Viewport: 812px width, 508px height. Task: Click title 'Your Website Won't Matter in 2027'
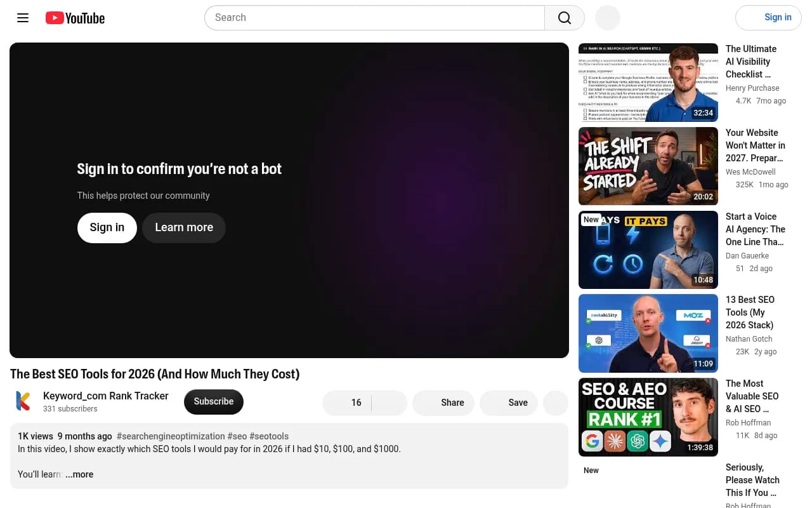(x=756, y=145)
